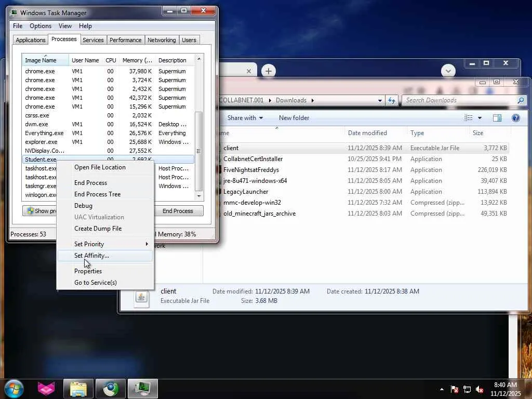
Task: Select FiveNightsatFreddys file
Action: [363, 170]
